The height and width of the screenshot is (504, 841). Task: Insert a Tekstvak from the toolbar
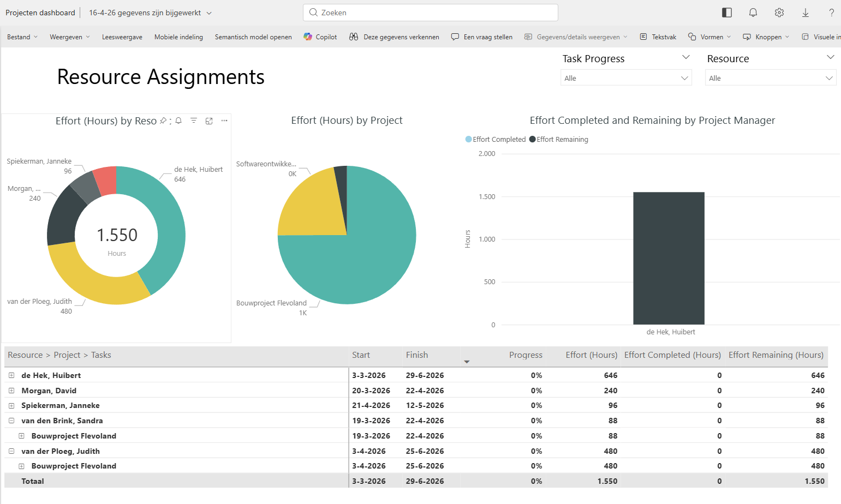tap(658, 37)
